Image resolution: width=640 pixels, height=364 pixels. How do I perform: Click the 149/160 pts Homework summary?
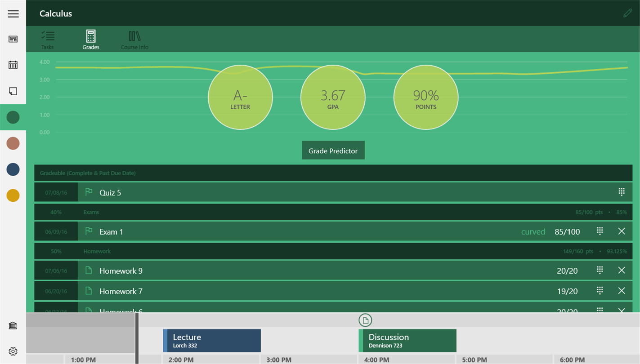(x=578, y=251)
